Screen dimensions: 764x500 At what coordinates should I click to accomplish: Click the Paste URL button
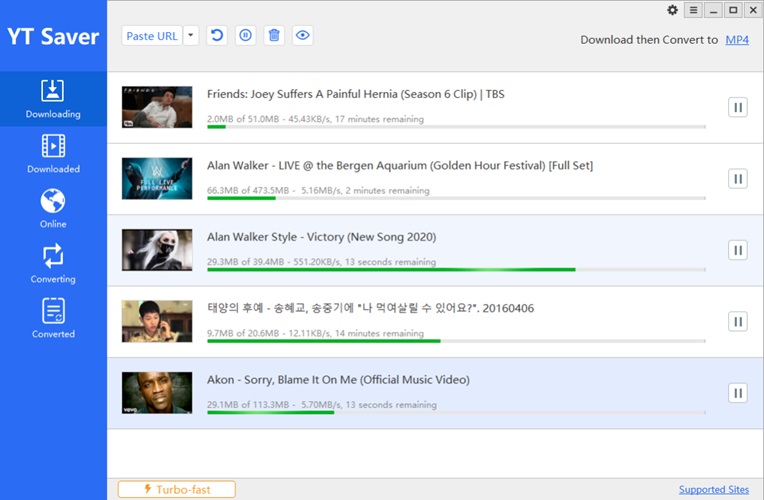[x=152, y=36]
